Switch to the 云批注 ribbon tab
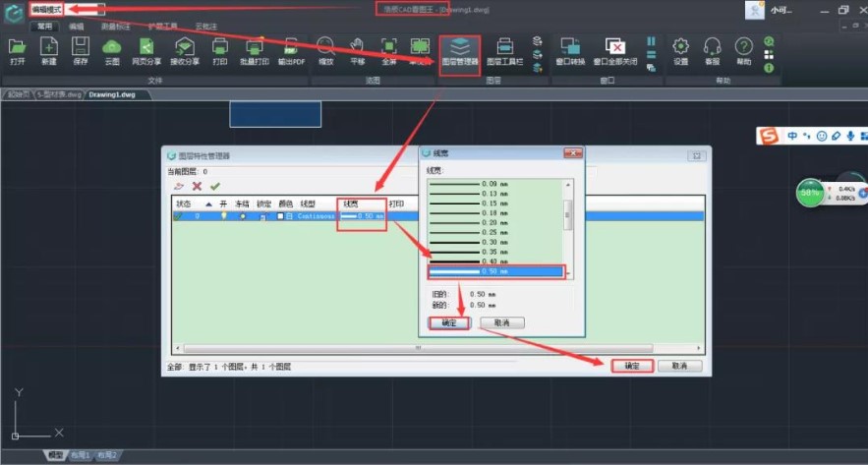Screen dimensions: 868x465 [x=206, y=26]
